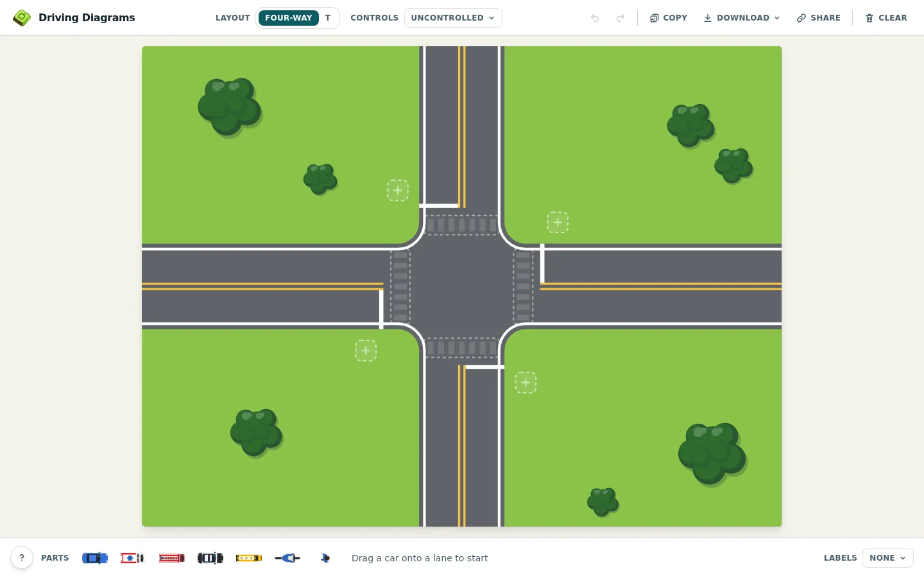Click the north crosswalk on the road
The image size is (924, 578).
click(x=461, y=225)
